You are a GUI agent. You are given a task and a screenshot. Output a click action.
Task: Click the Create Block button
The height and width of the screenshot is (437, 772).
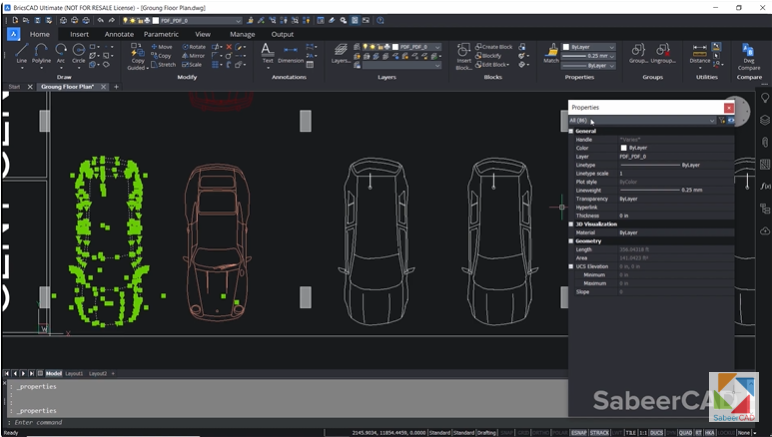coord(494,47)
